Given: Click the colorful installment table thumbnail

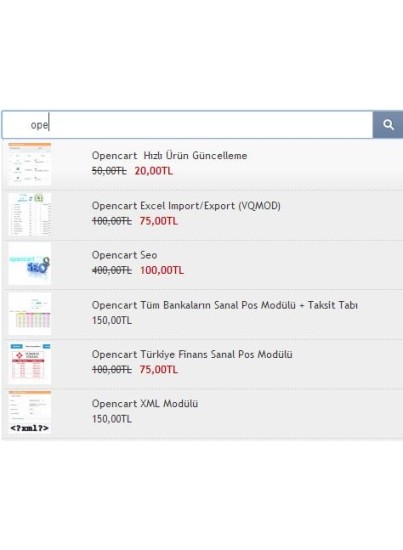Looking at the screenshot, I should tap(30, 314).
